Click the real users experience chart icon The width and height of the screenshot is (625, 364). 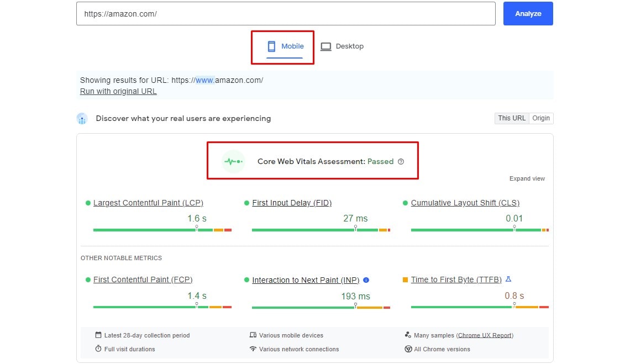tap(82, 119)
